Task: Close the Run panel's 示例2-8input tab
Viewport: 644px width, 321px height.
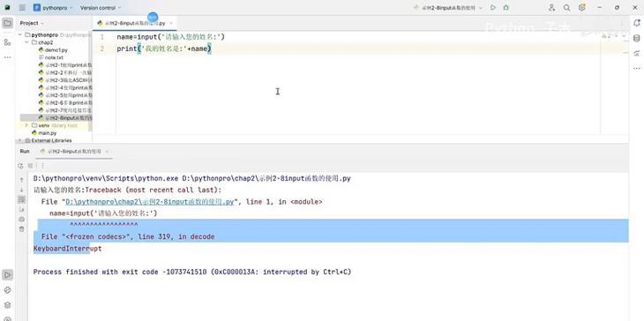Action: click(108, 152)
